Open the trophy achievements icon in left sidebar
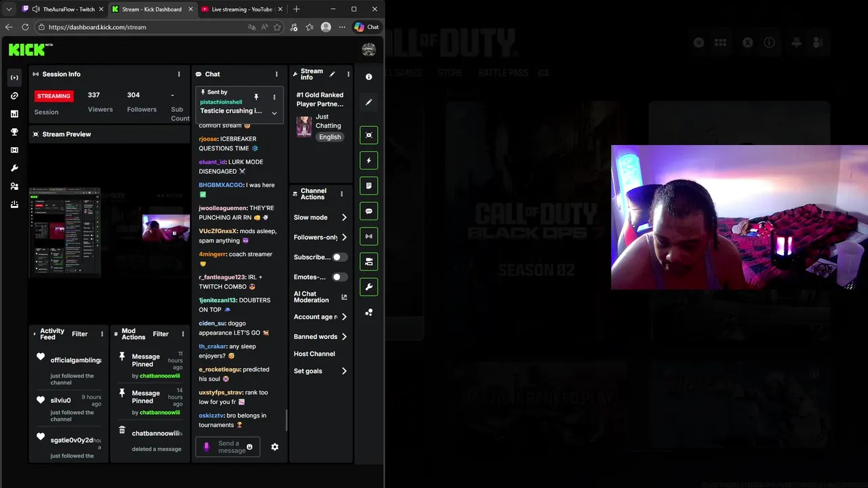Screen dimensions: 868x488 14,132
